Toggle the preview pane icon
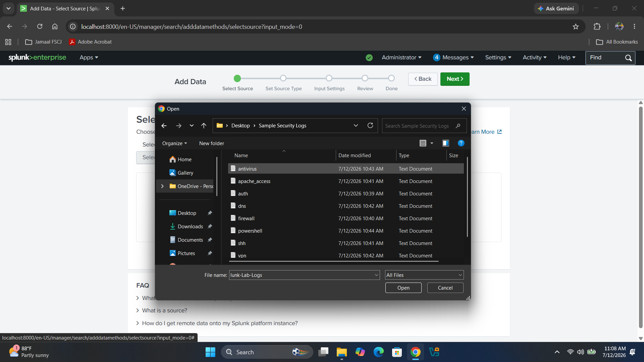The image size is (644, 362). 445,143
